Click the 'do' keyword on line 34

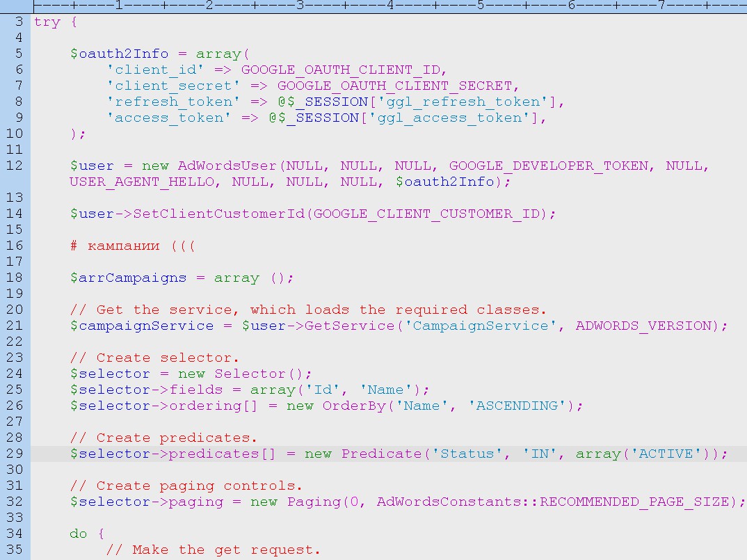pyautogui.click(x=79, y=534)
